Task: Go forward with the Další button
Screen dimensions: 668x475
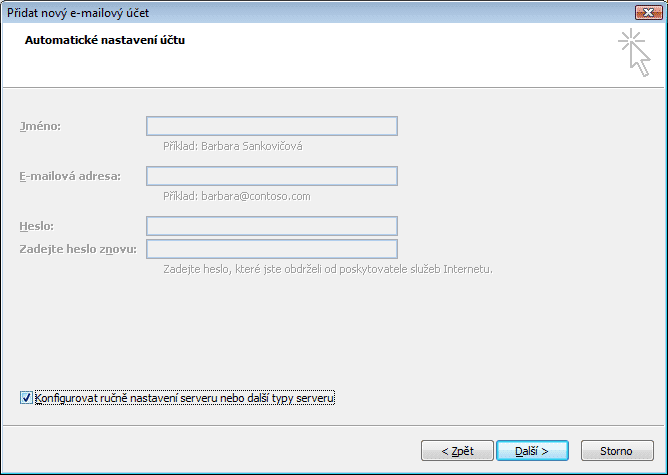Action: click(x=532, y=451)
